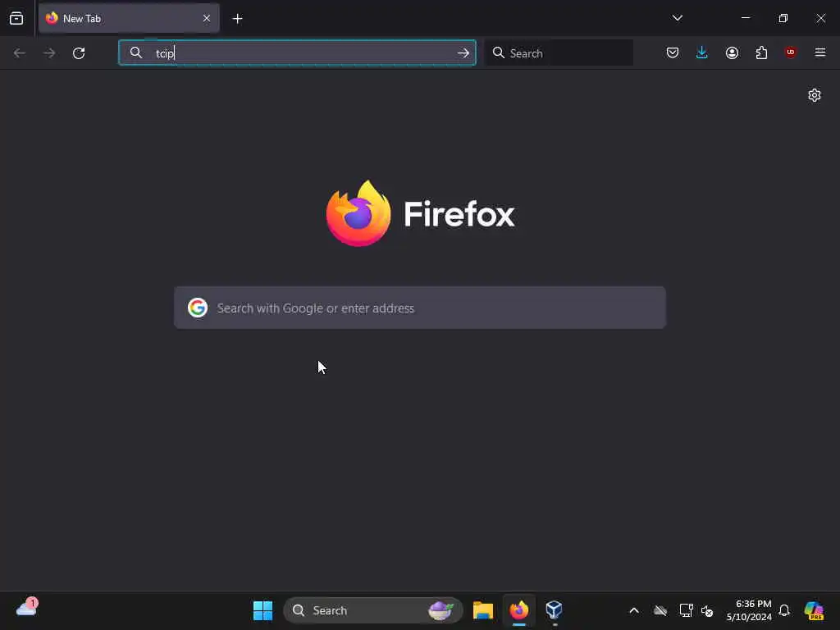
Task: Focus the toolbar Search box
Action: pyautogui.click(x=559, y=53)
